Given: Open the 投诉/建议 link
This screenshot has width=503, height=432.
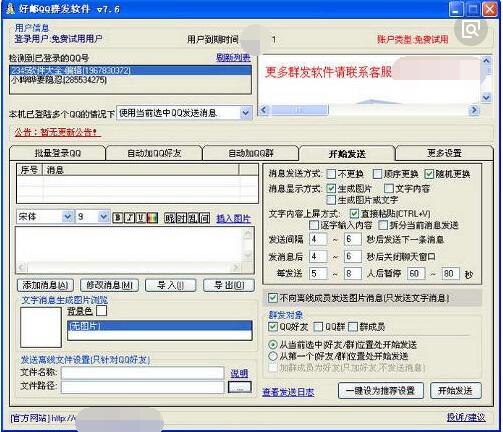Looking at the screenshot, I should pos(466,417).
